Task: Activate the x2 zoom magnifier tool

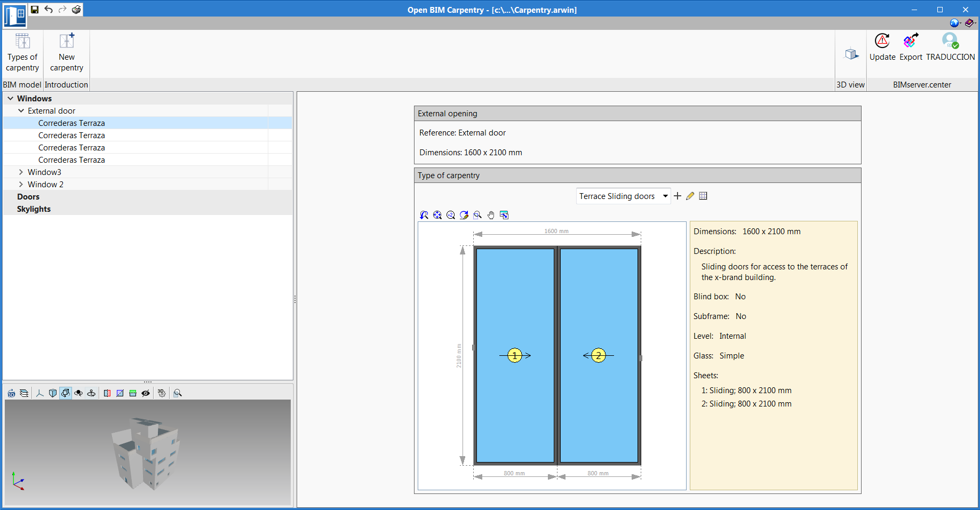Action: [451, 215]
